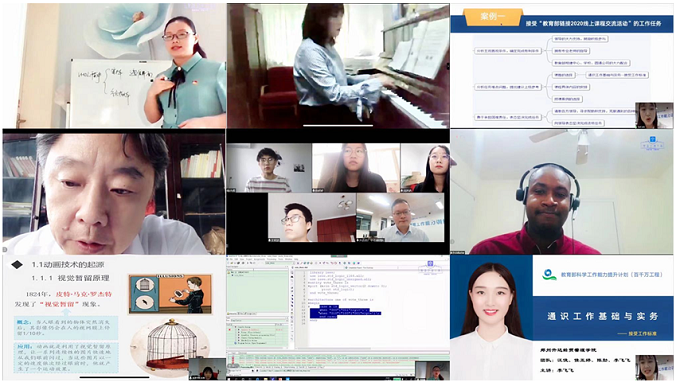This screenshot has width=680, height=386.
Task: Click the blue watermark logo above headphone man
Action: click(x=651, y=143)
